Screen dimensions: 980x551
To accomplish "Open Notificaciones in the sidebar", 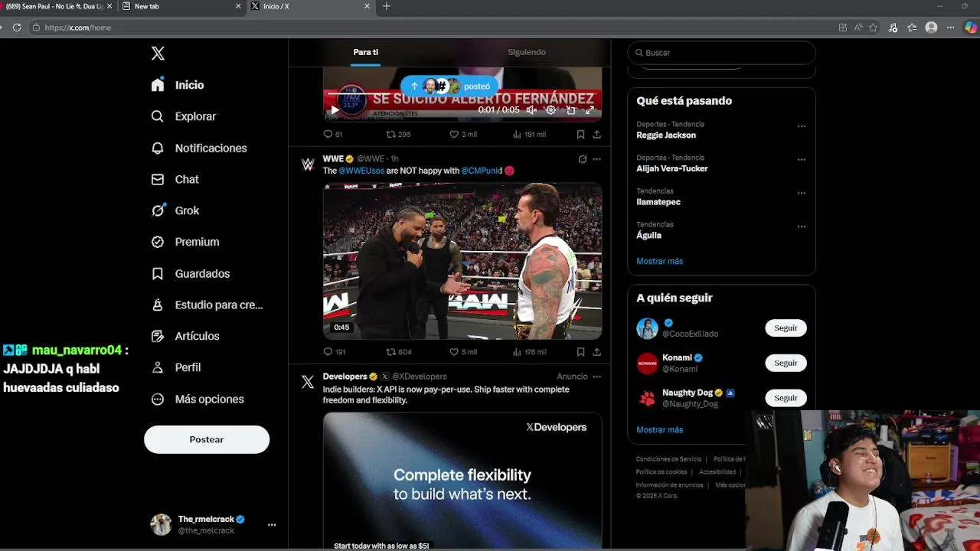I will coord(199,148).
